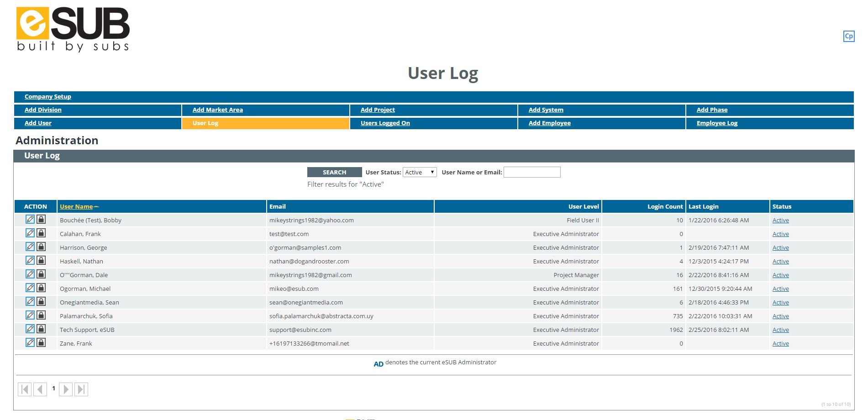Screen dimensions: 868x420
Task: Edit Onegiantmedia, Sean via pencil icon
Action: click(x=30, y=301)
